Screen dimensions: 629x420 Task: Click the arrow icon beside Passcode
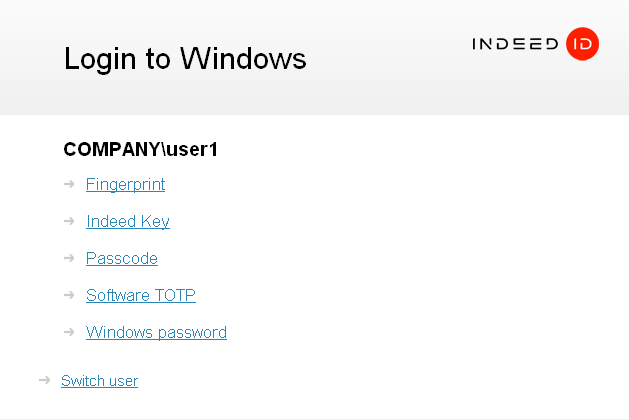click(x=69, y=258)
